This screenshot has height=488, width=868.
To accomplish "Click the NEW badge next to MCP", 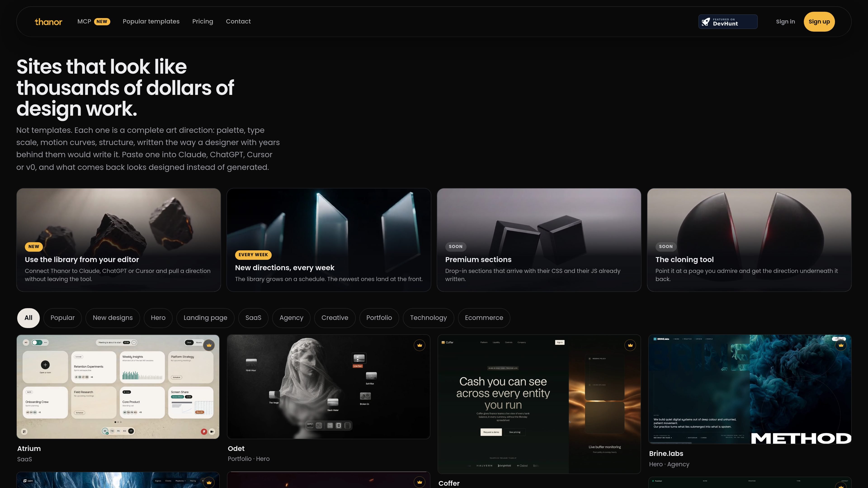I will pyautogui.click(x=102, y=21).
